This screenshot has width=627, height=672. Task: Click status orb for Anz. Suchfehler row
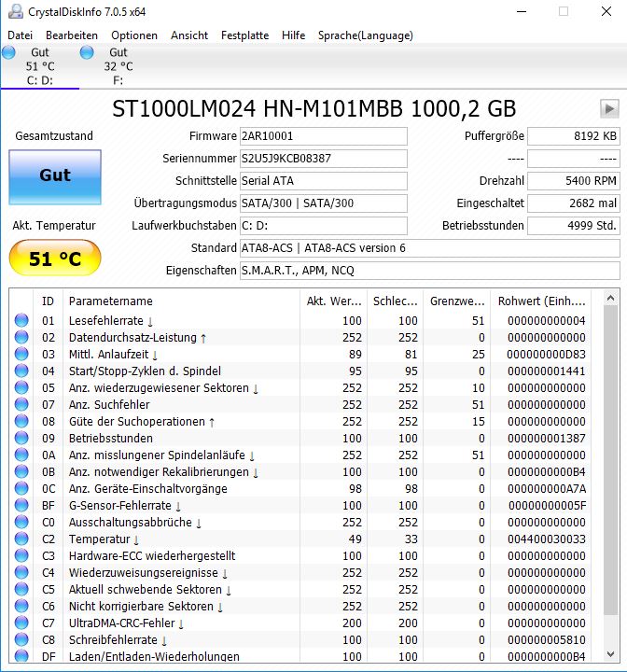pos(21,404)
